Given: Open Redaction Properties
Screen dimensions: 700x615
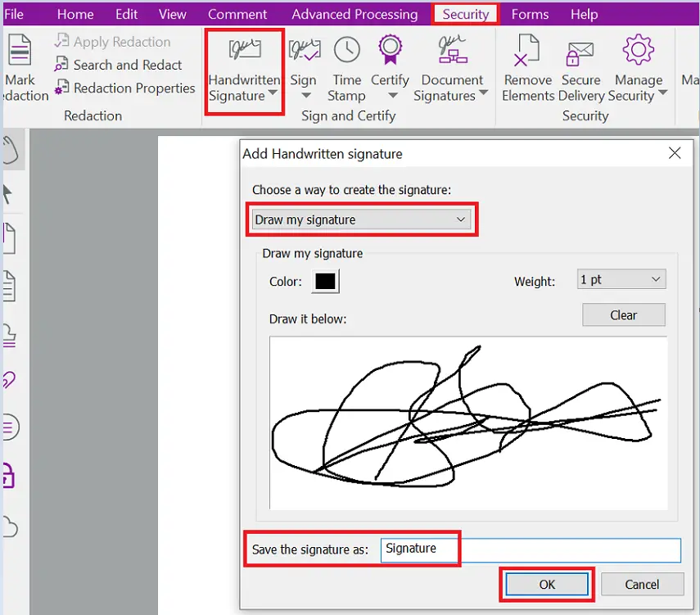Looking at the screenshot, I should 124,88.
